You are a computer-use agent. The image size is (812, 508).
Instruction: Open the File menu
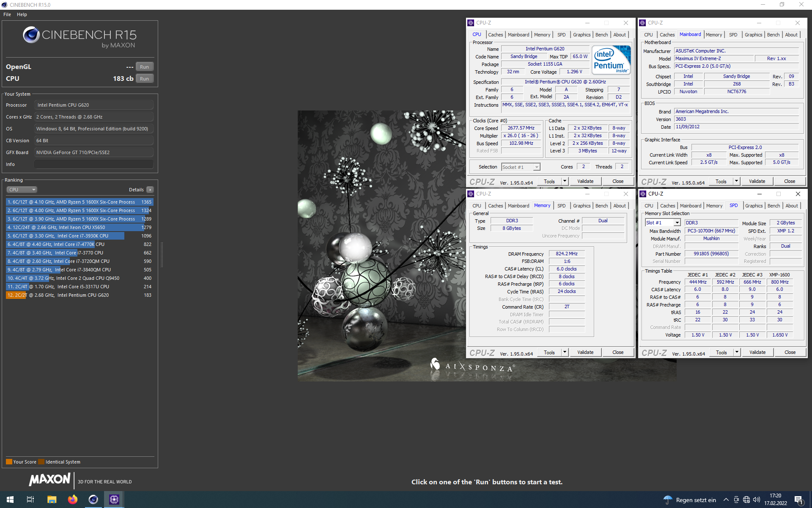[x=7, y=14]
